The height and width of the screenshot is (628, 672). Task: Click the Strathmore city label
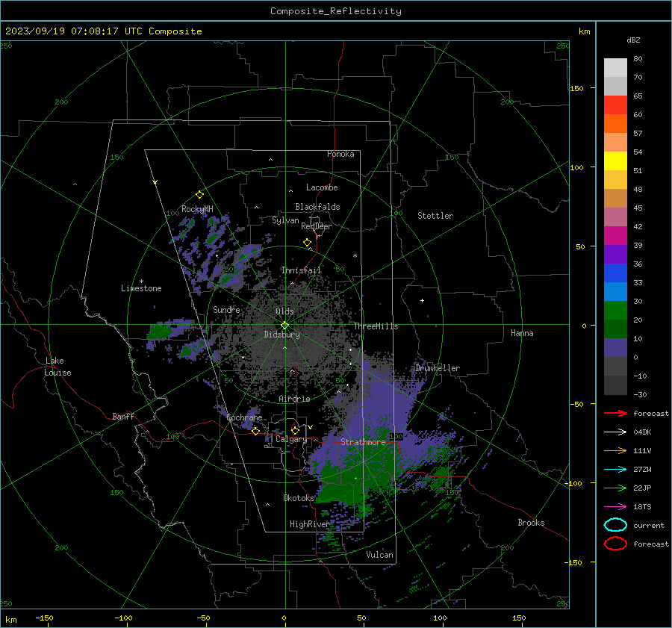(x=363, y=442)
